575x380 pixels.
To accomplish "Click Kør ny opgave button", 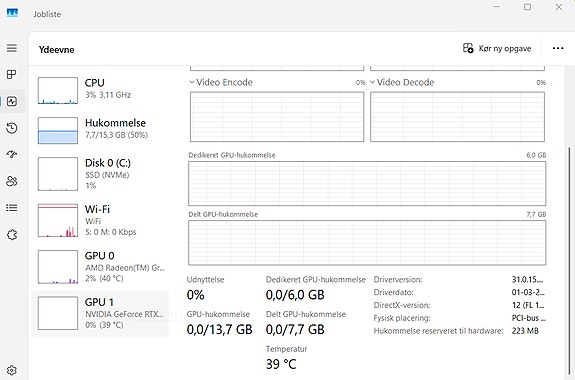I will pyautogui.click(x=497, y=48).
